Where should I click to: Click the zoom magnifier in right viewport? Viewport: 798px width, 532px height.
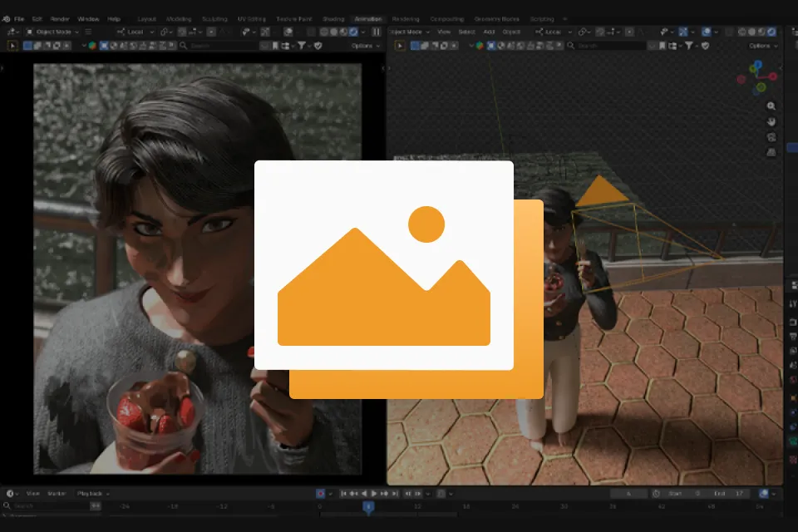771,106
